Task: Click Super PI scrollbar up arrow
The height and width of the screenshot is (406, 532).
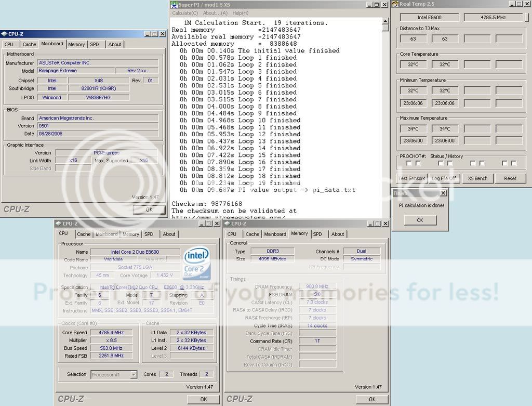Action: tap(385, 21)
